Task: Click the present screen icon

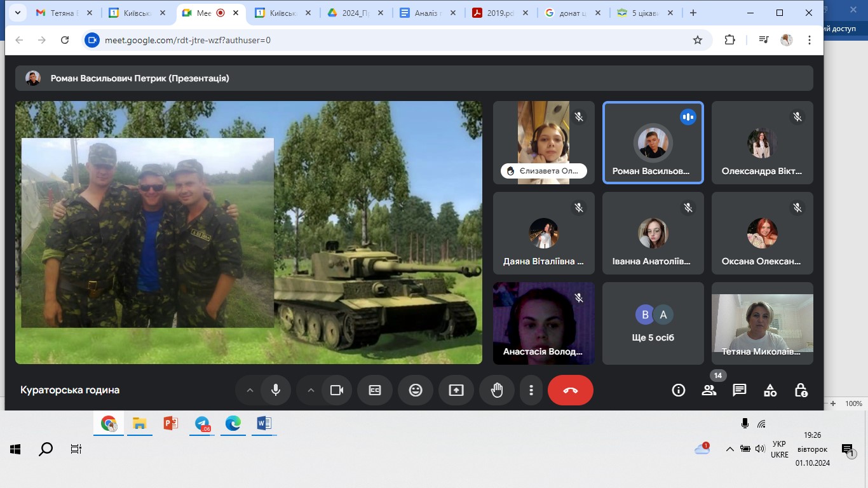Action: coord(456,390)
